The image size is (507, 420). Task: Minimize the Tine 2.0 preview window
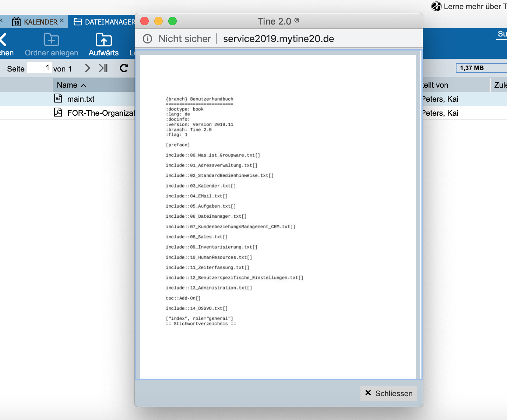(x=158, y=21)
